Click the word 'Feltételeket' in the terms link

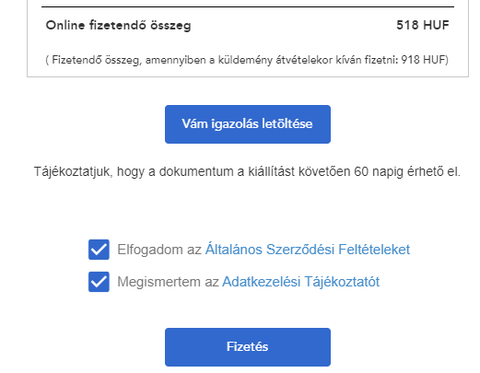coord(374,249)
